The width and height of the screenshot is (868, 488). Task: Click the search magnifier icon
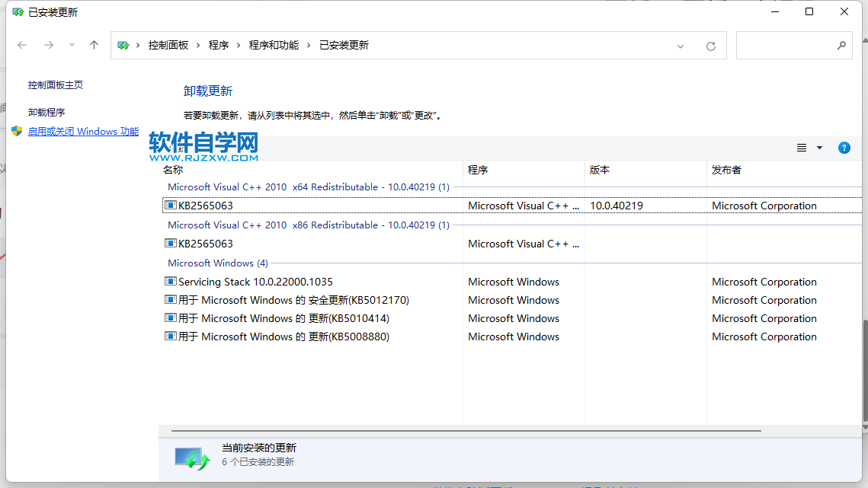[x=841, y=46]
